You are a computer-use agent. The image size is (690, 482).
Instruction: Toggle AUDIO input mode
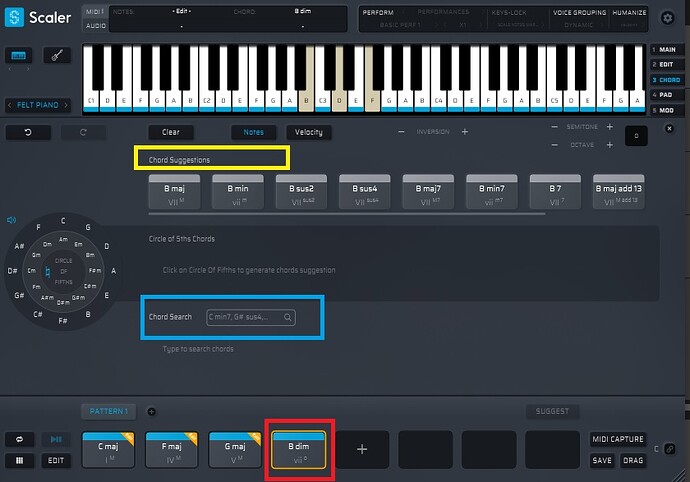click(x=95, y=26)
